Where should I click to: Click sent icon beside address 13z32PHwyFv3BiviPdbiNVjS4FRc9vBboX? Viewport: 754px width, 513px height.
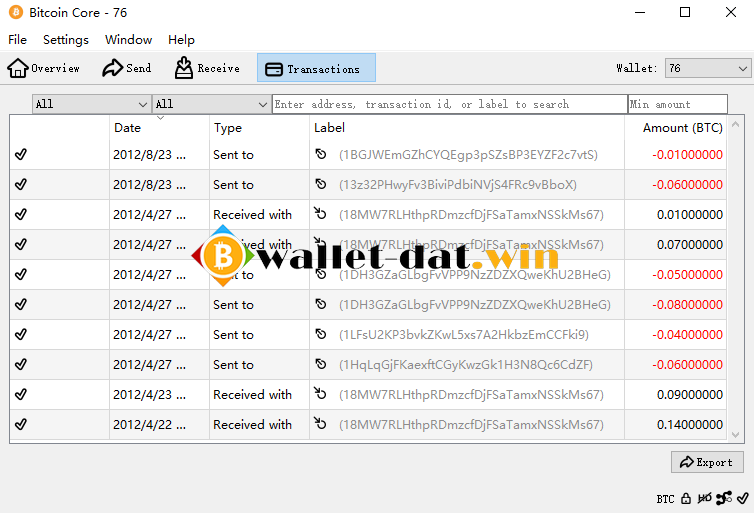click(321, 184)
